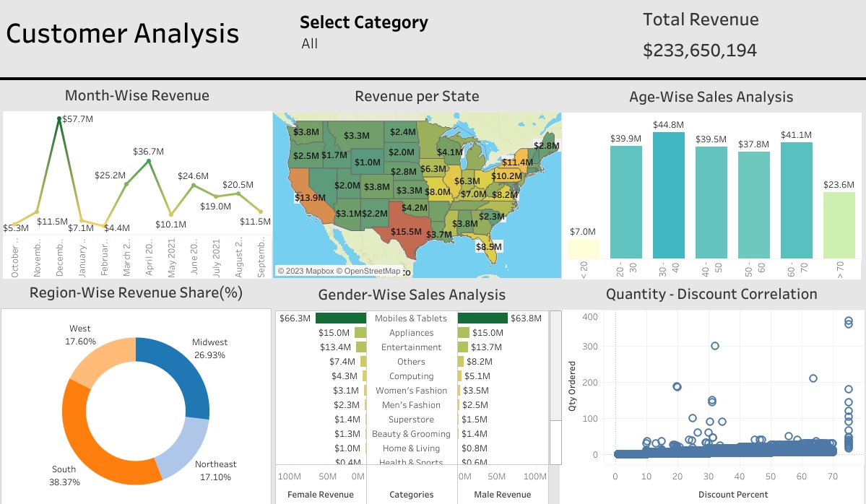The height and width of the screenshot is (504, 866).
Task: Select the 50 - 60 age bar $37.8M
Action: click(x=753, y=205)
